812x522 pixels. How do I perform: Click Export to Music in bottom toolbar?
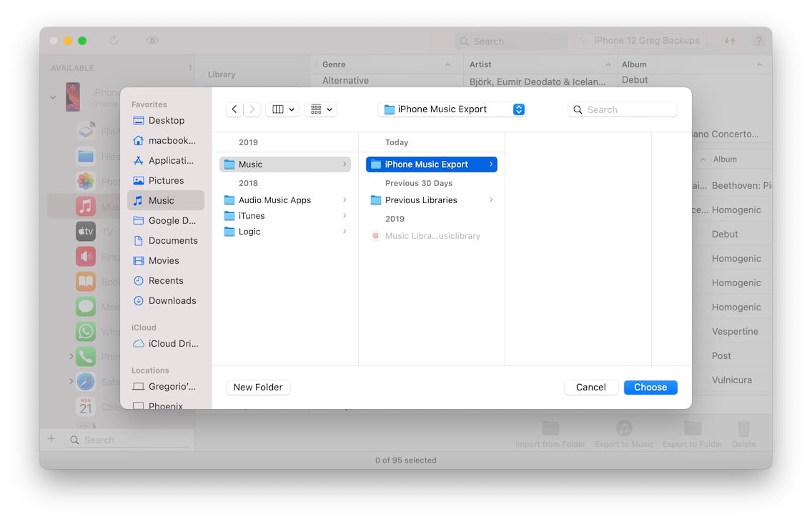624,434
